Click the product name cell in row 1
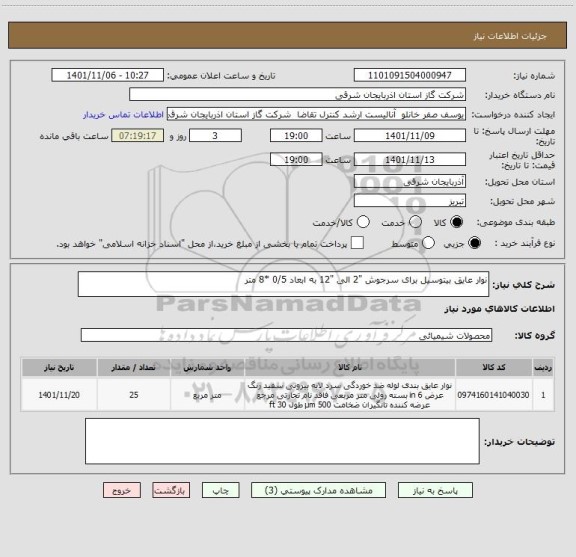576x557 pixels. click(x=350, y=395)
